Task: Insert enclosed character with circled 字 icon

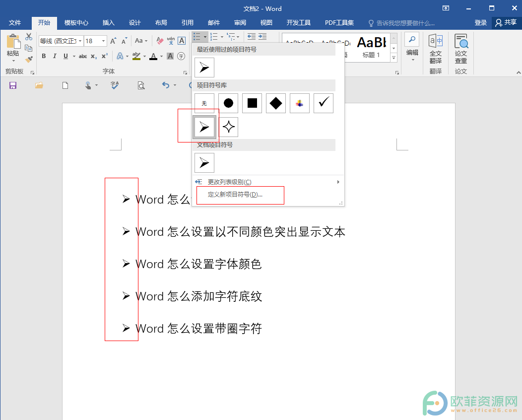Action: (x=181, y=56)
